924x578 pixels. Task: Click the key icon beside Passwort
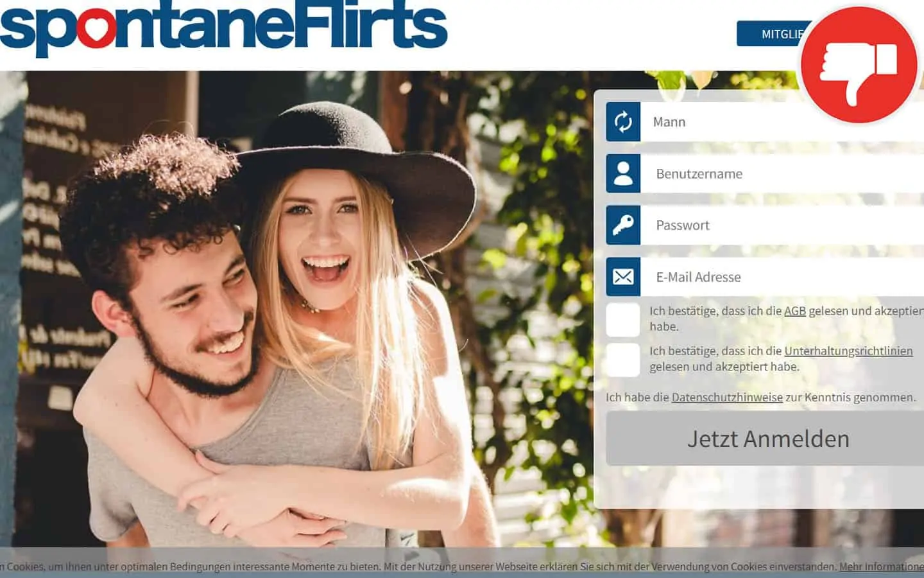point(623,225)
